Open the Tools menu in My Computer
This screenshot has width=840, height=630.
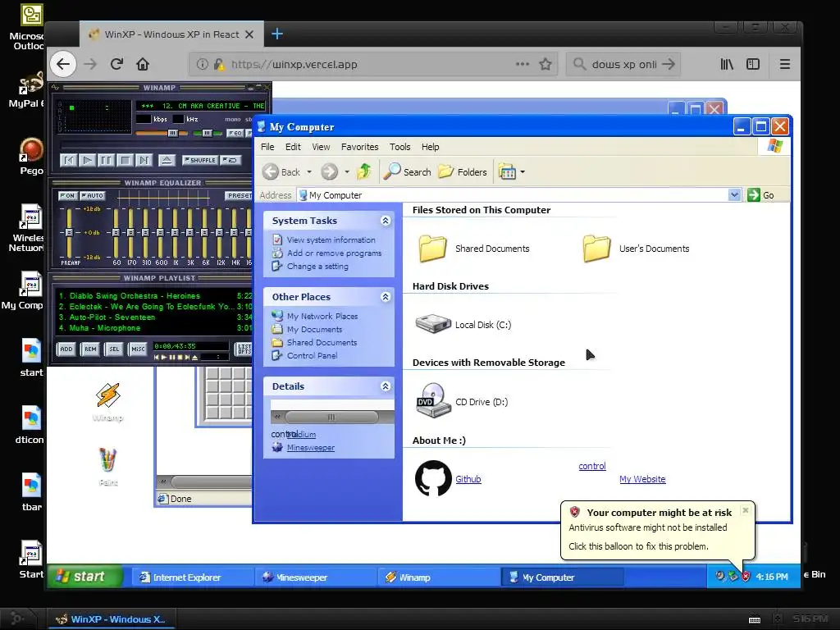click(399, 147)
